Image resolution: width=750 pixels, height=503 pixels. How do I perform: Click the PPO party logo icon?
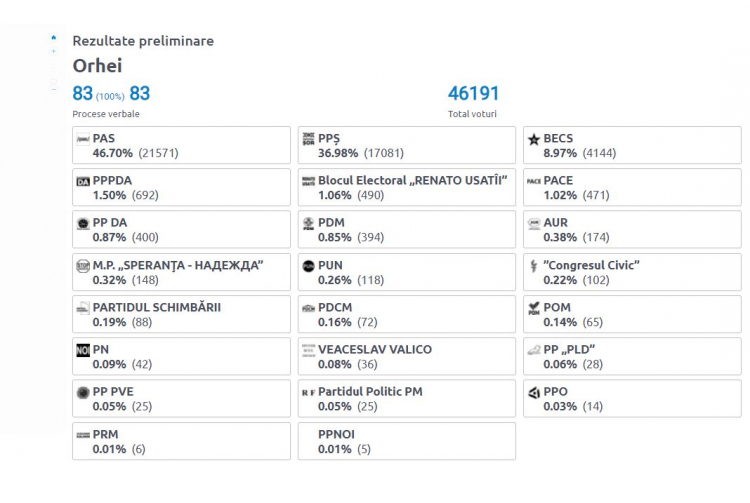[x=534, y=393]
